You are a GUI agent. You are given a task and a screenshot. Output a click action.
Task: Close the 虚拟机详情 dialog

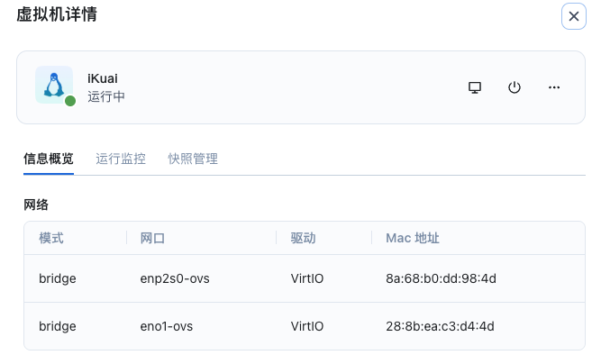[574, 16]
